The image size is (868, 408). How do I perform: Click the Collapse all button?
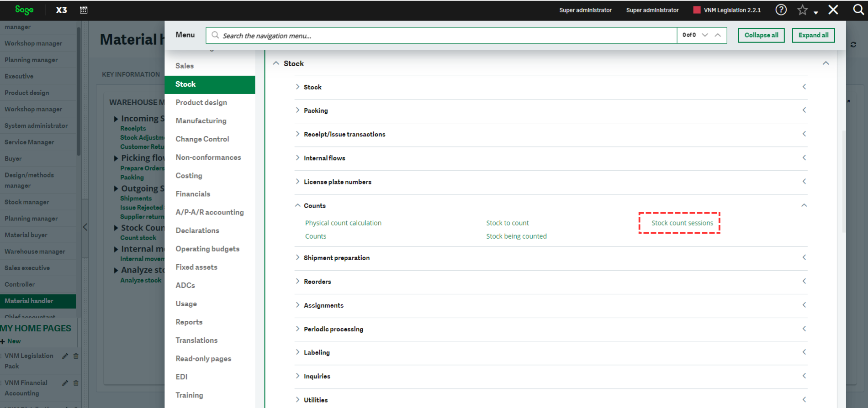click(761, 35)
